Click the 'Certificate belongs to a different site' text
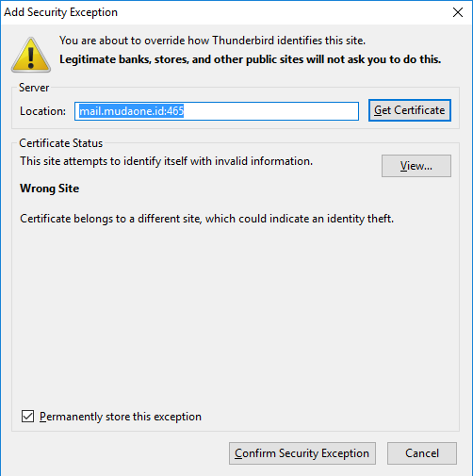Viewport: 473px width, 476px height. (206, 219)
